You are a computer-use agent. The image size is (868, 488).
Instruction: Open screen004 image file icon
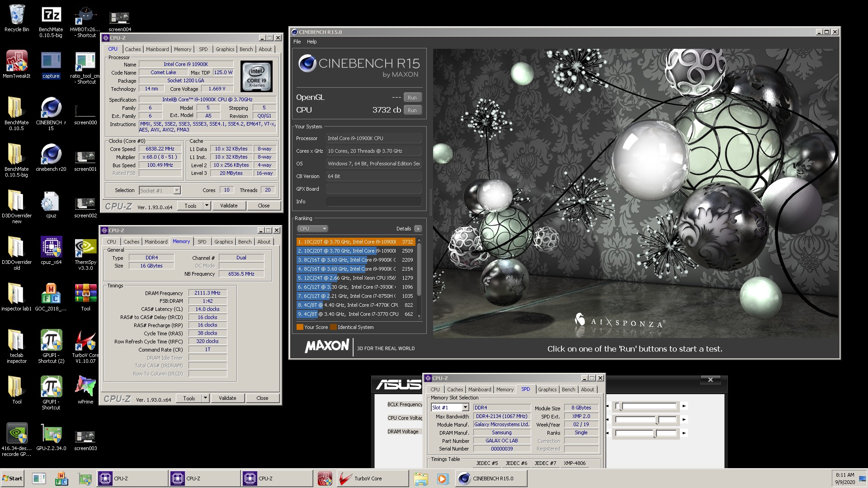pyautogui.click(x=120, y=20)
